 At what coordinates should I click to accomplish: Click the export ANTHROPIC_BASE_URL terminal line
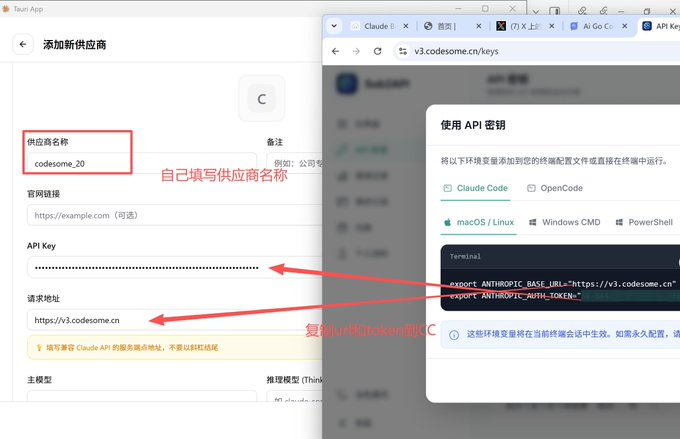[x=562, y=284]
